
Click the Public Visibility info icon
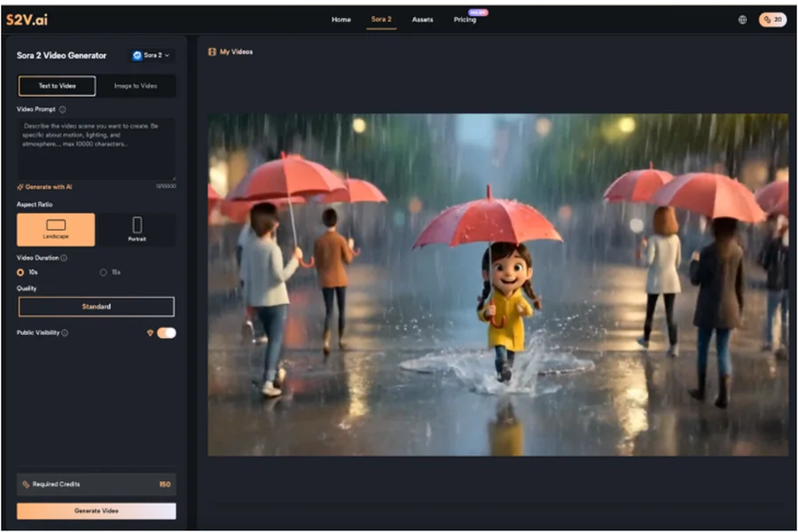coord(64,332)
